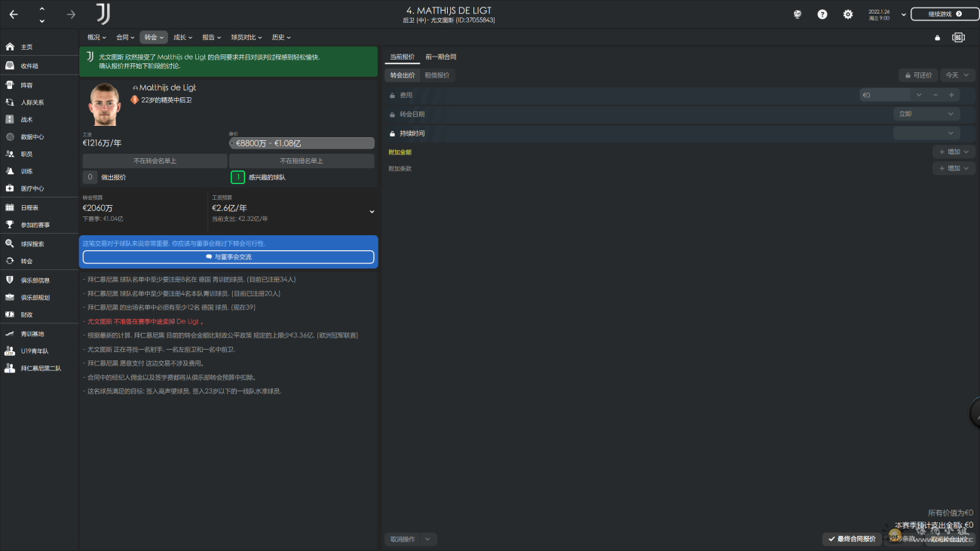
Task: Expand the 成长 development dropdown menu
Action: tap(182, 37)
